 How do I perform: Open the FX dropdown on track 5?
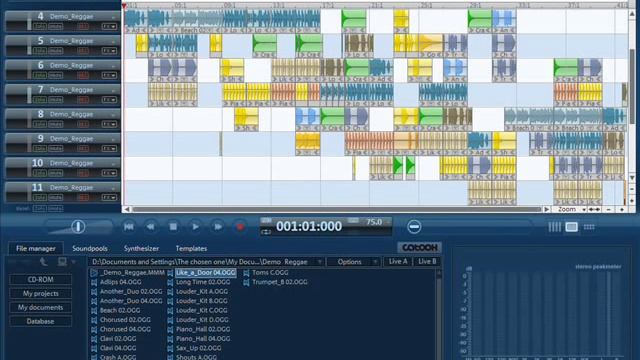(x=109, y=51)
